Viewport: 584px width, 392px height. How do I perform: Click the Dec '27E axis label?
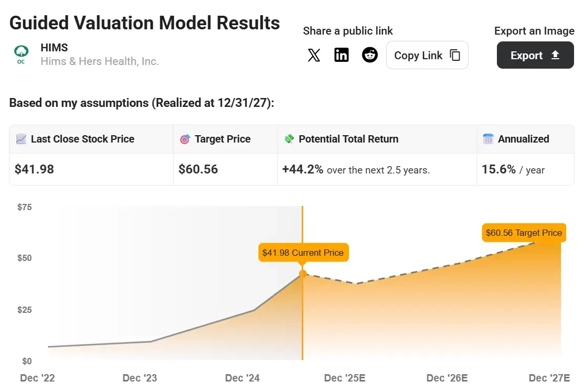(x=549, y=377)
